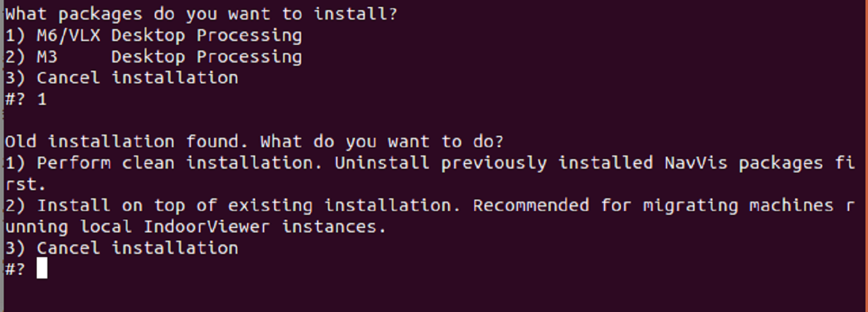The width and height of the screenshot is (868, 312).
Task: Click the entered answer "1" after first prompt
Action: 42,99
